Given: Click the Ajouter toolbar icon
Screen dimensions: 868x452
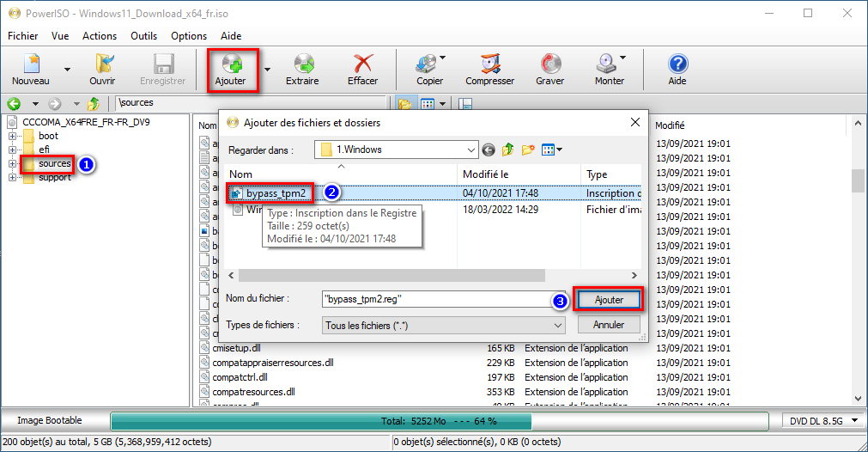Looking at the screenshot, I should [230, 64].
